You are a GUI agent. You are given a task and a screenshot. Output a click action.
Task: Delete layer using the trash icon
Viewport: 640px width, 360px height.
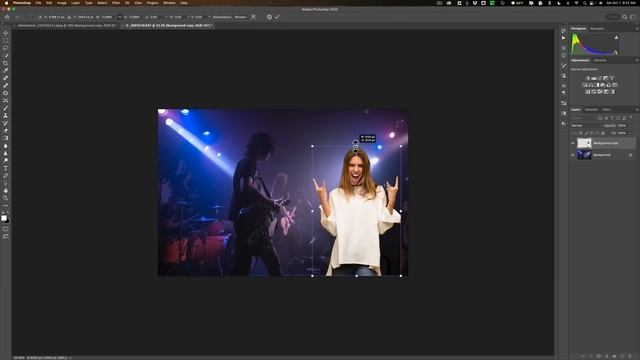pyautogui.click(x=630, y=356)
